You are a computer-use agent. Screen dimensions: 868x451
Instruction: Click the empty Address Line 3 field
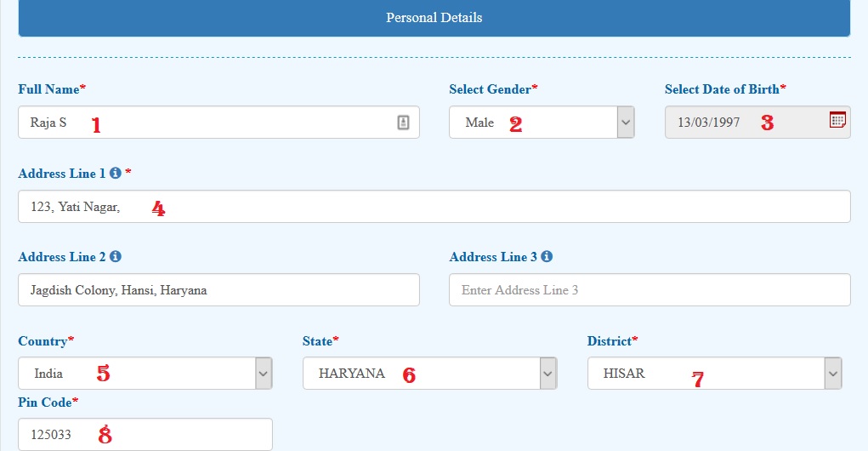pyautogui.click(x=650, y=290)
